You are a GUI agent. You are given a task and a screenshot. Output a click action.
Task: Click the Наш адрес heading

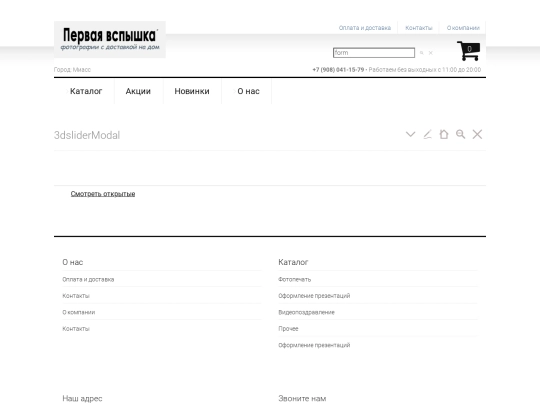coord(82,398)
